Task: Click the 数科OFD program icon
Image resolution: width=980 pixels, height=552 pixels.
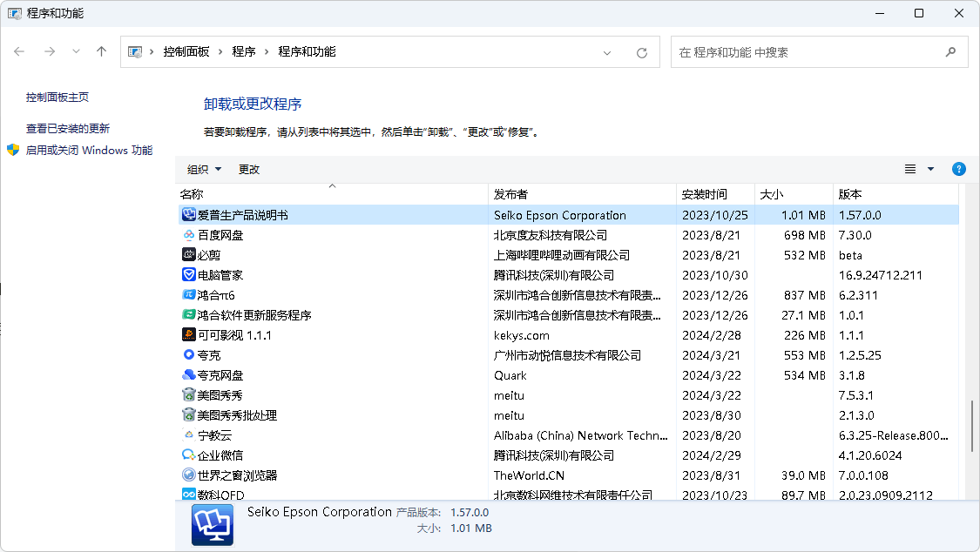Action: (x=189, y=494)
